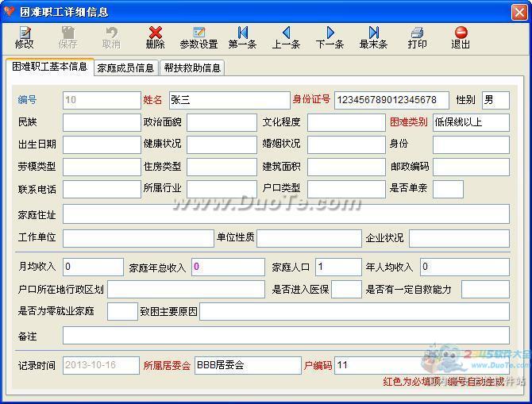Open 参数设置 (Parameter Settings) from toolbar
532x404 pixels.
tap(199, 37)
